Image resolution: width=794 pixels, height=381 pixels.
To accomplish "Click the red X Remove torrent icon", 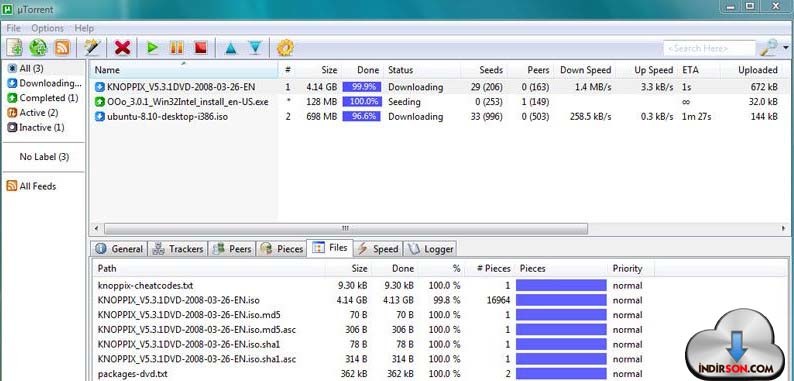I will [x=123, y=48].
